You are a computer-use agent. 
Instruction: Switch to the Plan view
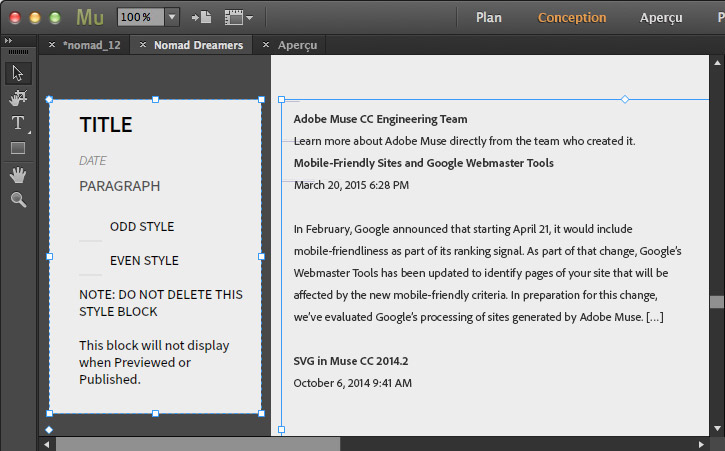click(x=489, y=17)
